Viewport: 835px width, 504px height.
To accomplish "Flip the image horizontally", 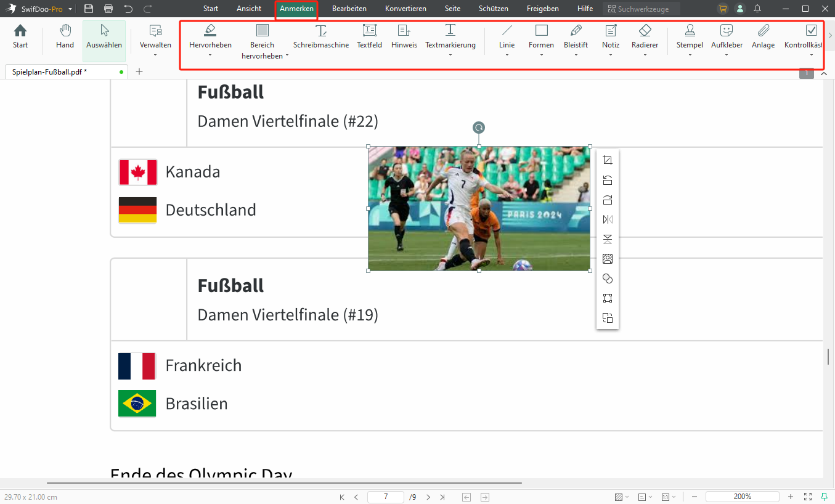I will [x=608, y=219].
